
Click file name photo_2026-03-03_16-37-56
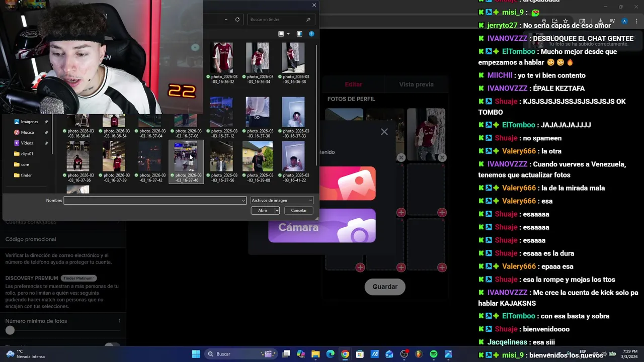(224, 177)
